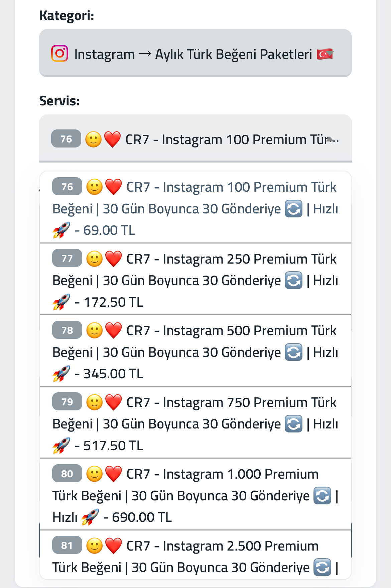Viewport: 391px width, 588px height.
Task: Open the Kategori dropdown
Action: (x=195, y=53)
